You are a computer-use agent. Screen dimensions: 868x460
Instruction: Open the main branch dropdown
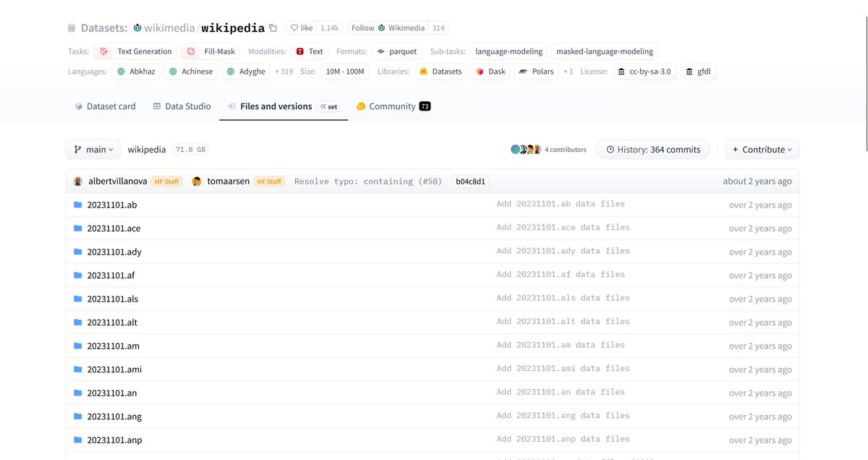point(93,150)
